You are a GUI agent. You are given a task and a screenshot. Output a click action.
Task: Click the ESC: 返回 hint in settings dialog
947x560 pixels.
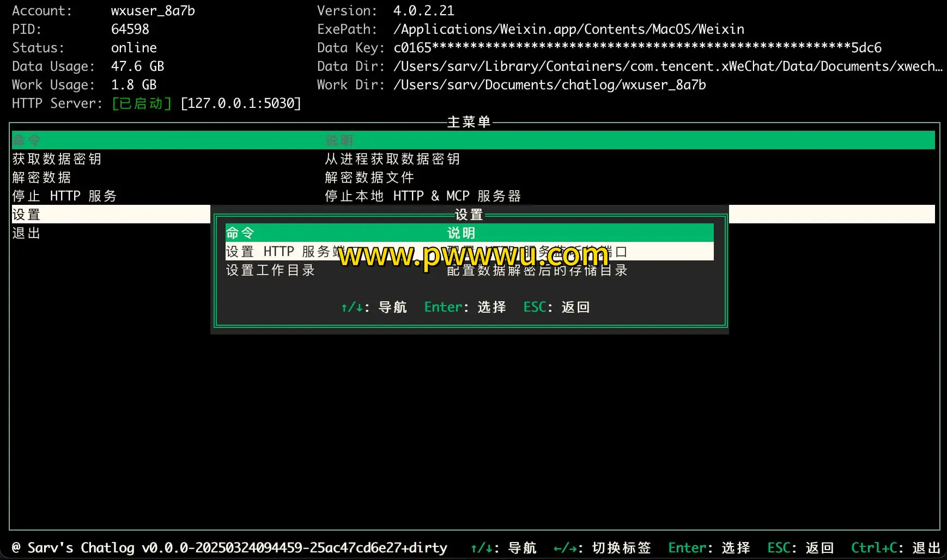click(x=556, y=307)
